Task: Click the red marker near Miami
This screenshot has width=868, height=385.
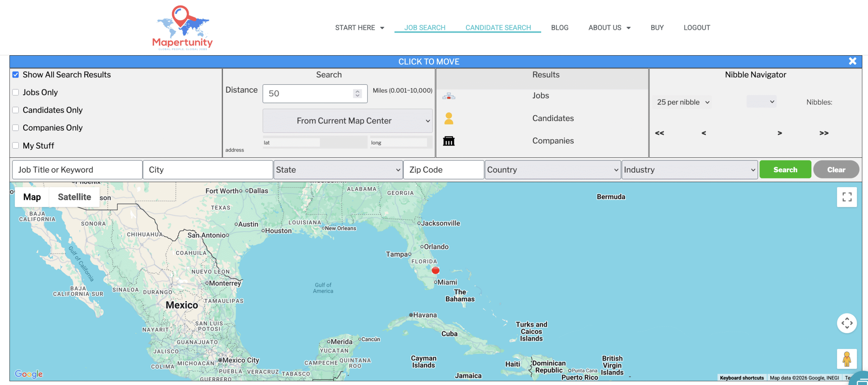Action: click(435, 270)
